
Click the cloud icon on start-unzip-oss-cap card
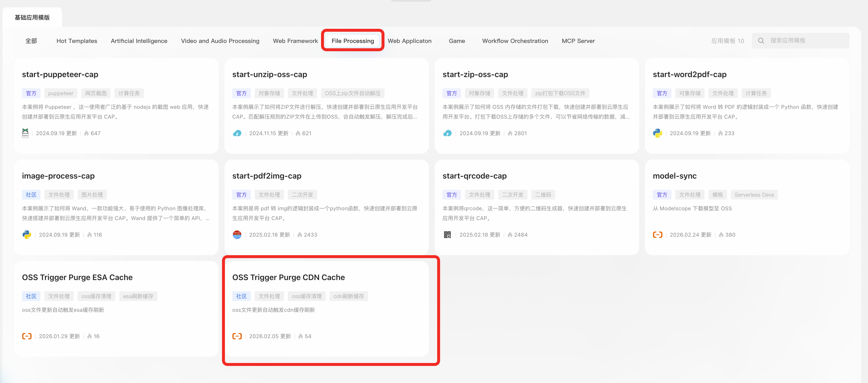click(237, 133)
